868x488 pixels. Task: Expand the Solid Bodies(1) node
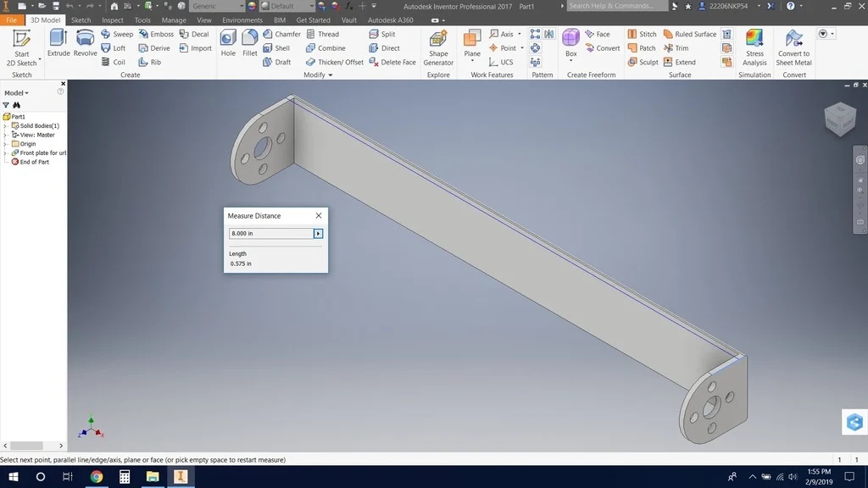(x=6, y=125)
